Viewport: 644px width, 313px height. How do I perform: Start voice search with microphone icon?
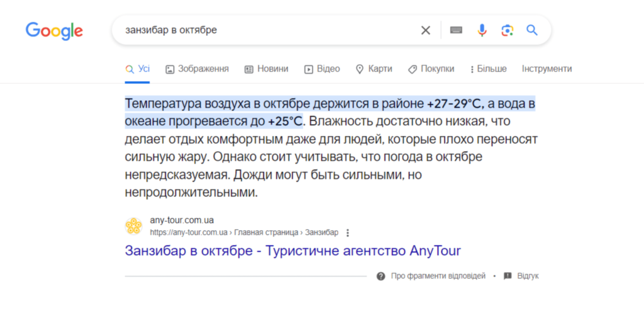click(482, 30)
